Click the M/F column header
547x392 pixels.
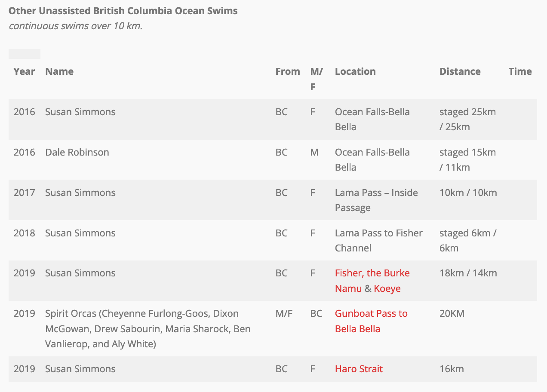317,79
